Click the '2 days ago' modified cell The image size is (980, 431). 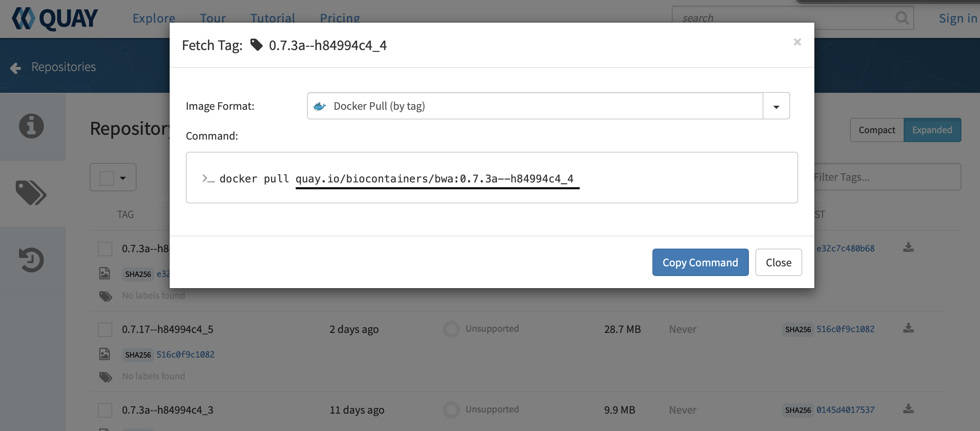(x=354, y=329)
